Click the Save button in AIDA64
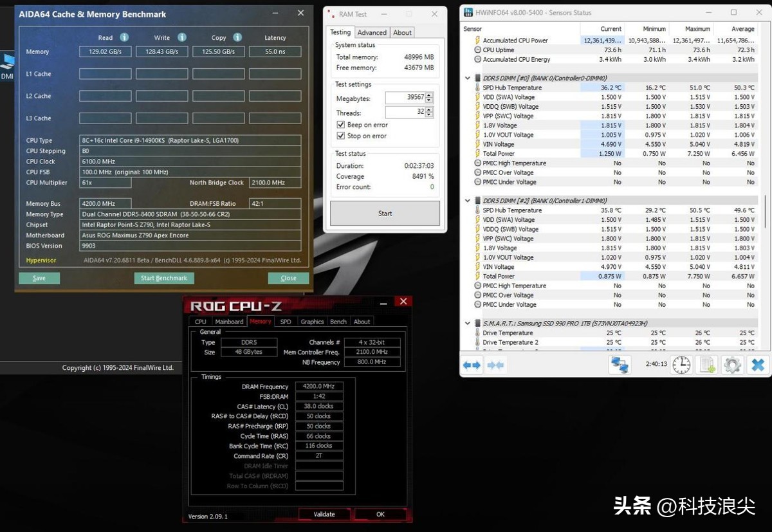Viewport: 772px width, 532px height. [39, 278]
